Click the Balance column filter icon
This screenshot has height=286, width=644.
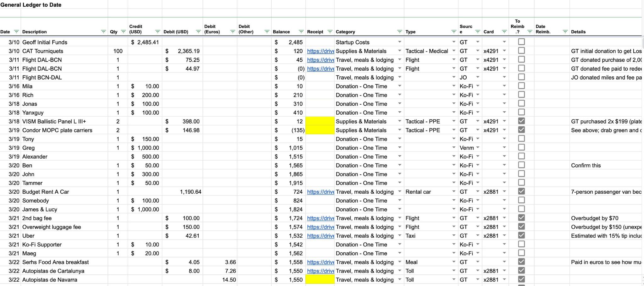tap(301, 32)
